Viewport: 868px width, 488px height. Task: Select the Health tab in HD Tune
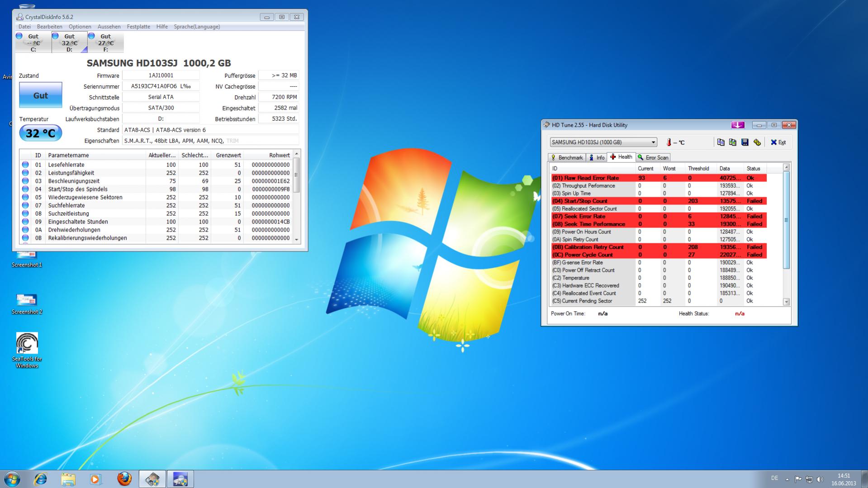click(x=621, y=157)
